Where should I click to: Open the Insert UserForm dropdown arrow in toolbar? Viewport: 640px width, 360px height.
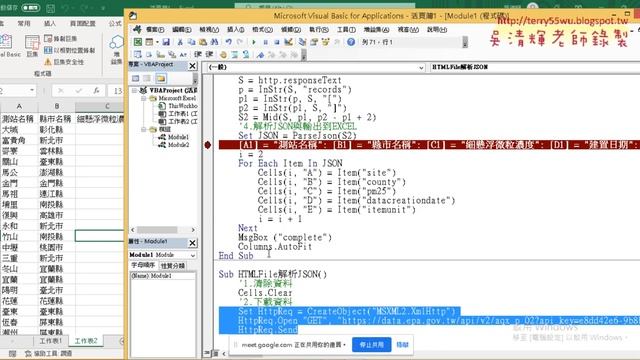pos(157,42)
